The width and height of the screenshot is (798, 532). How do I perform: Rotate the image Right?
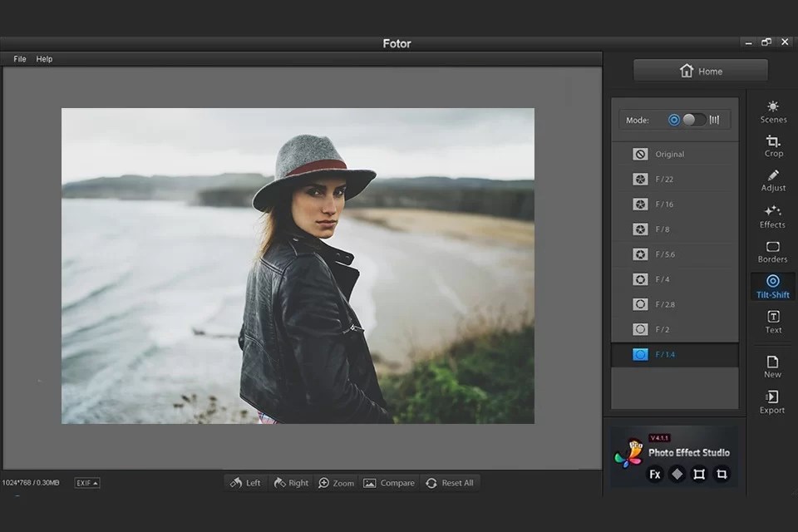pyautogui.click(x=291, y=482)
